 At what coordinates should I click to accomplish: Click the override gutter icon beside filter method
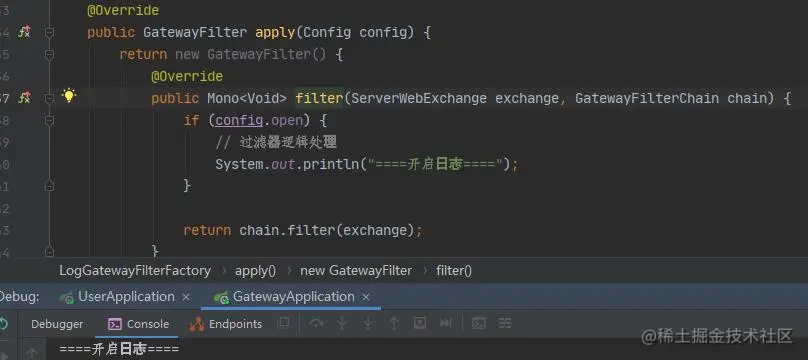(x=24, y=98)
